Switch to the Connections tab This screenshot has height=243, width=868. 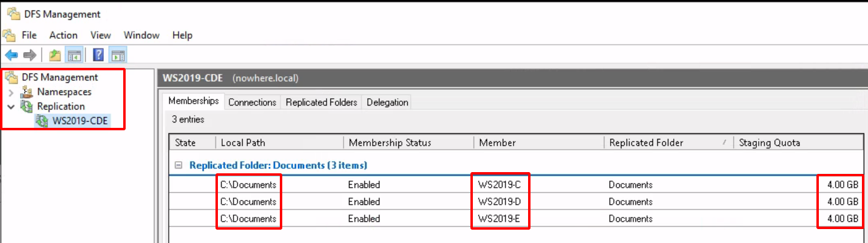point(253,102)
